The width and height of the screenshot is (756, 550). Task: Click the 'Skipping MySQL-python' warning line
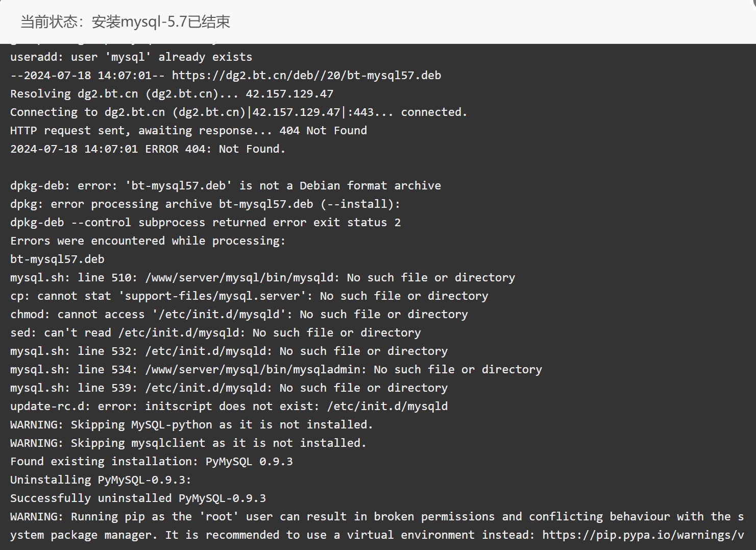tap(191, 425)
